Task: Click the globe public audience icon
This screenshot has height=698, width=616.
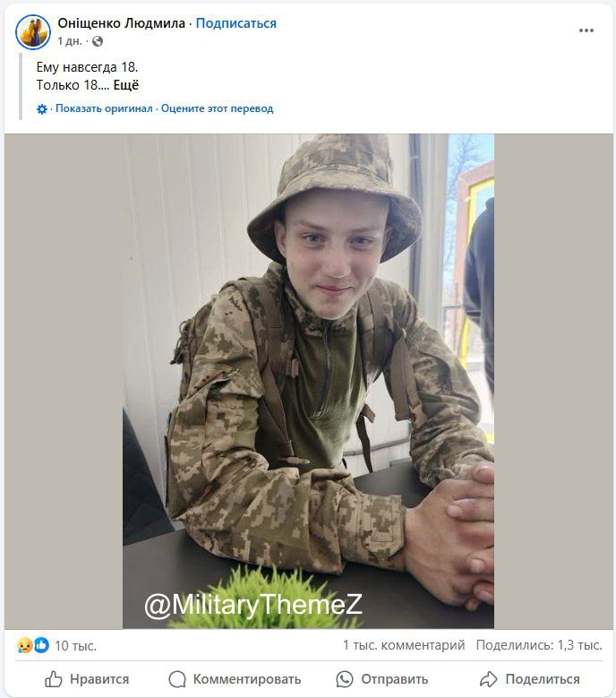Action: (x=98, y=41)
